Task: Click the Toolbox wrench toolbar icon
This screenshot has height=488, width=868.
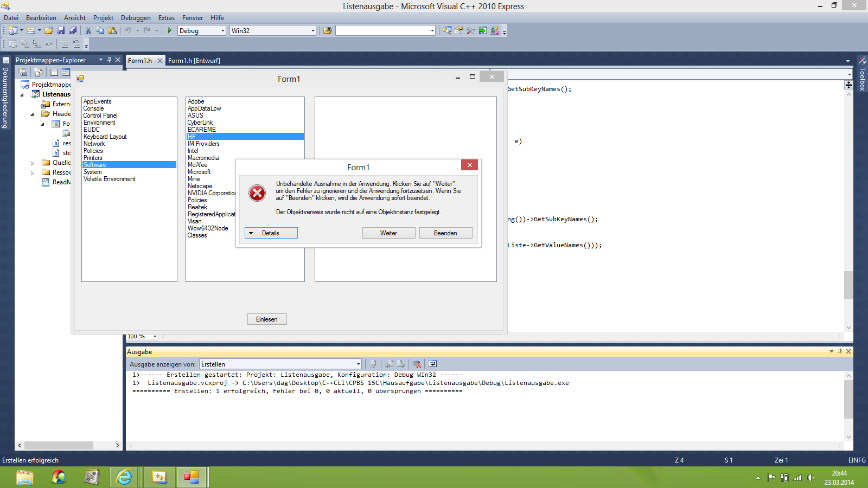Action: click(x=471, y=30)
